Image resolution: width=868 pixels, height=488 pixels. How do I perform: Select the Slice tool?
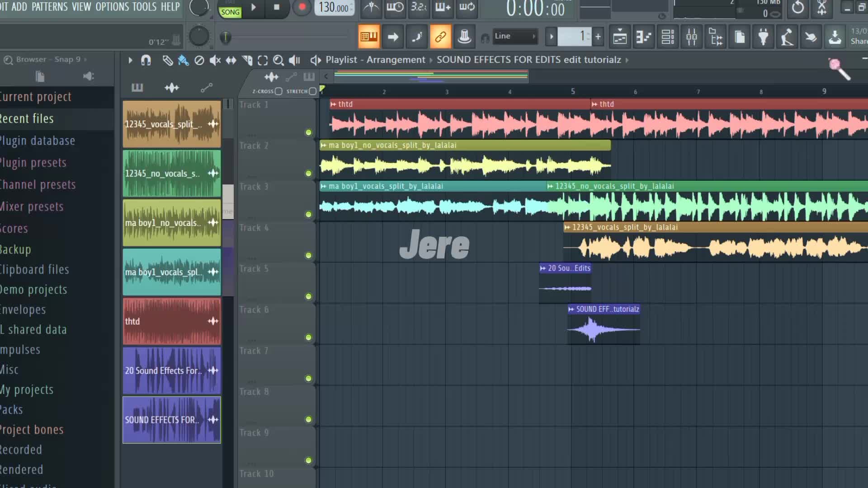tap(247, 60)
